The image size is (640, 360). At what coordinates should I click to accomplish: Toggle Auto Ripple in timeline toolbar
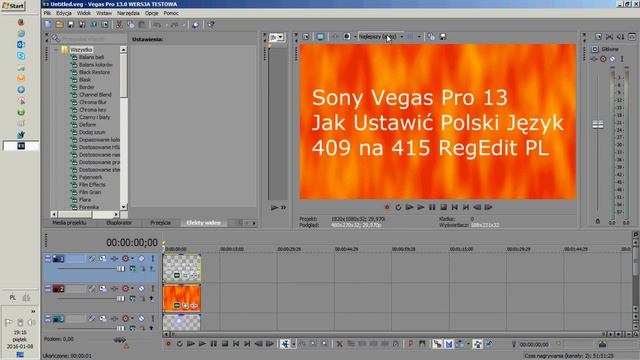460,344
